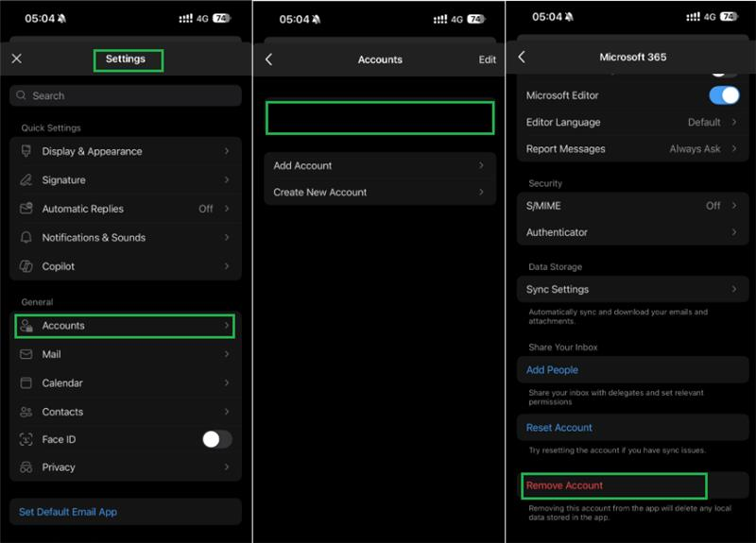Click the Calendar icon in General

coord(26,383)
